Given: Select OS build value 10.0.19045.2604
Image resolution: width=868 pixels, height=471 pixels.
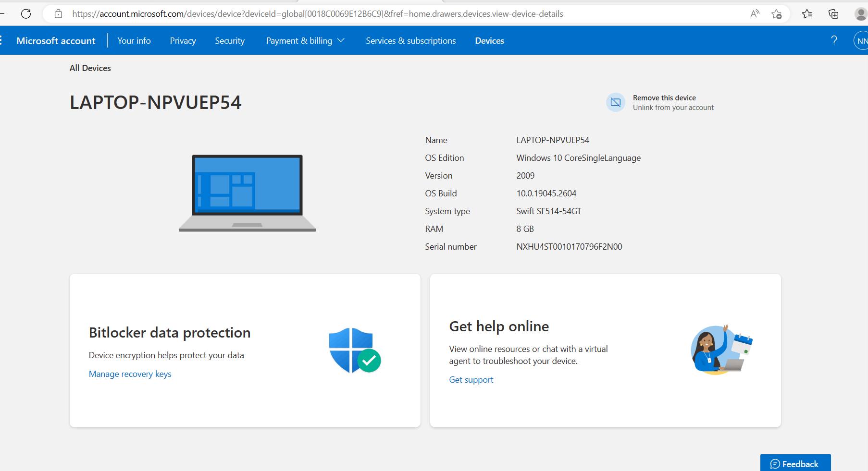Looking at the screenshot, I should tap(546, 193).
